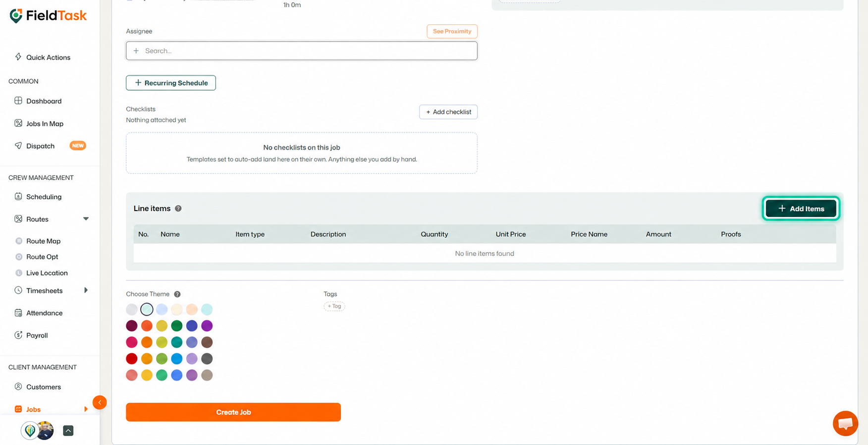Click 'No line items found' text

click(x=485, y=254)
